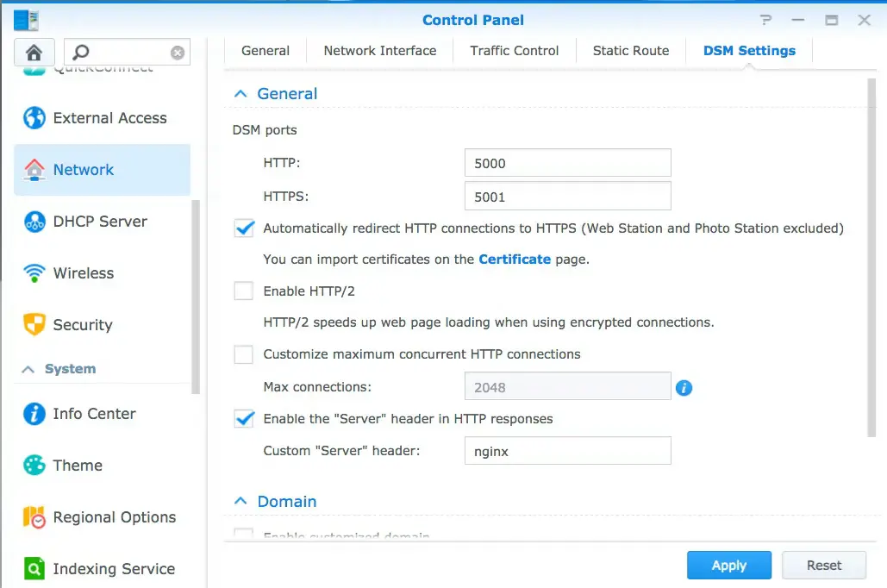Viewport: 887px width, 588px height.
Task: Open the Security shield icon
Action: click(x=34, y=325)
